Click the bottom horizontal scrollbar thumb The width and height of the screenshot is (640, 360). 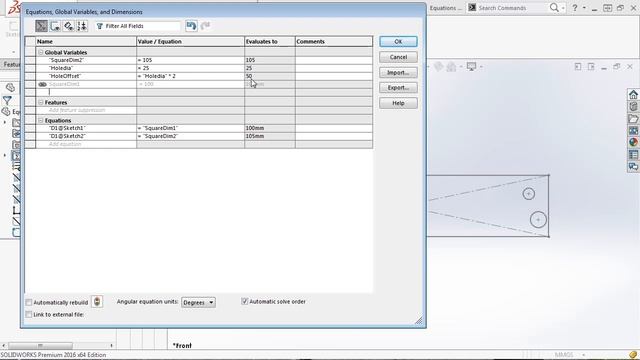(x=40, y=345)
